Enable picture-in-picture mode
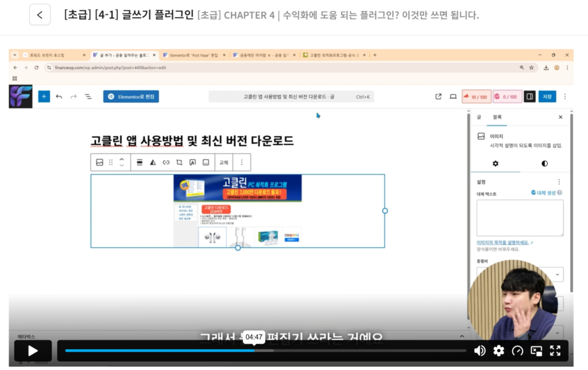 [x=536, y=350]
